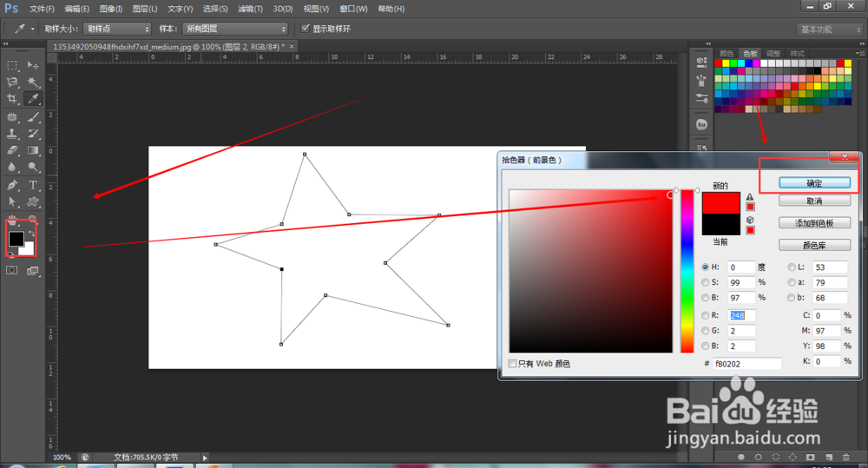Screen dimensions: 868x468
Task: Select the Magic Wand tool
Action: point(33,82)
